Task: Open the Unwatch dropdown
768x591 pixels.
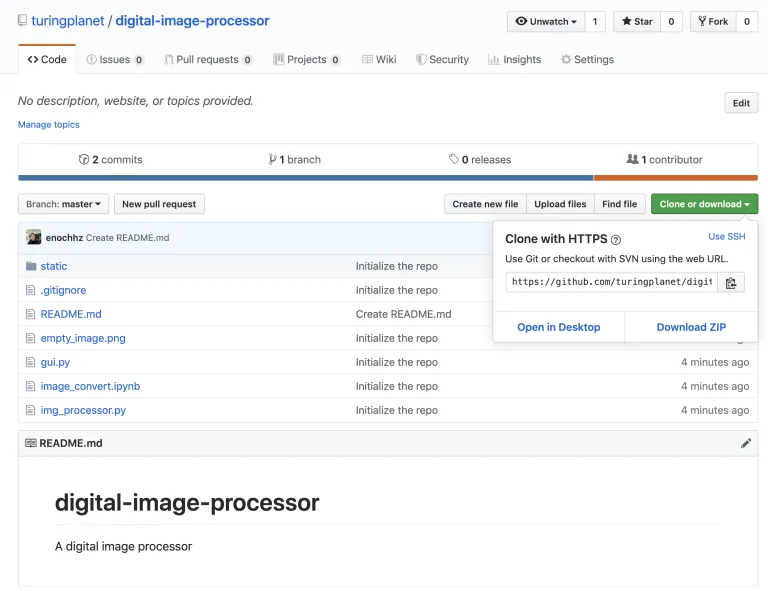Action: (x=546, y=22)
